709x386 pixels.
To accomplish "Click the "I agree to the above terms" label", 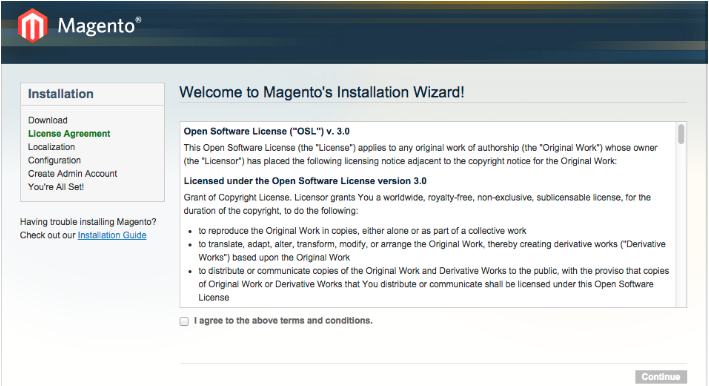I will 283,320.
